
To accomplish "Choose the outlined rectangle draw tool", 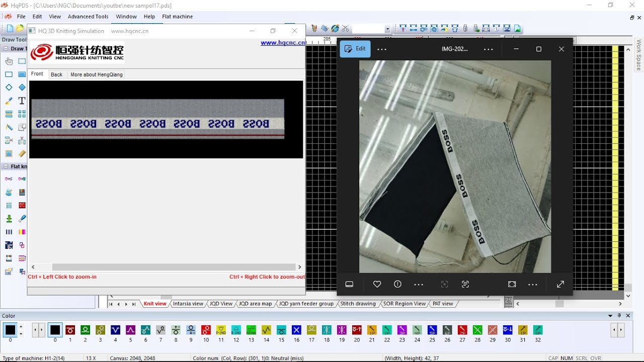I will click(9, 74).
